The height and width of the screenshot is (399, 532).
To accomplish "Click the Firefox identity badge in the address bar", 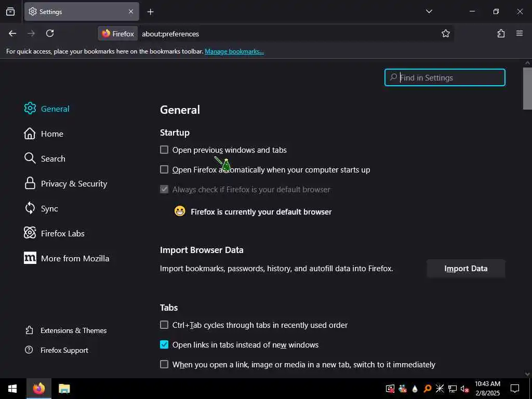I will (118, 34).
